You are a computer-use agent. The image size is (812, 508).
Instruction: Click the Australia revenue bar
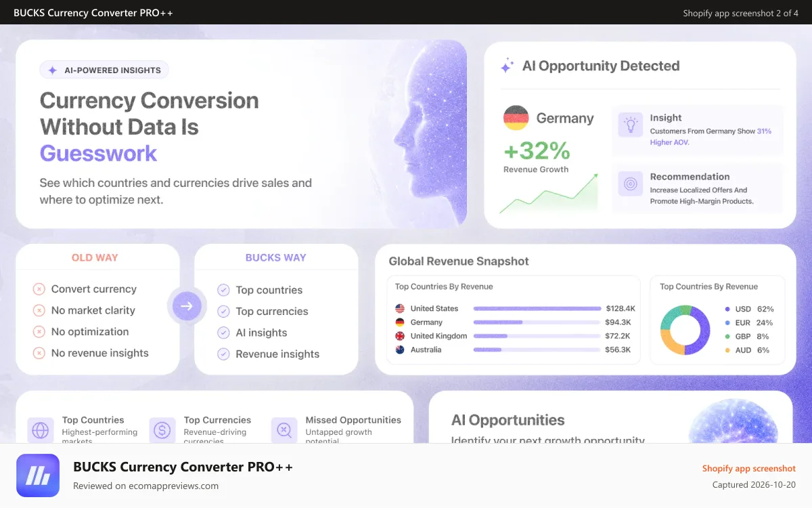click(537, 350)
